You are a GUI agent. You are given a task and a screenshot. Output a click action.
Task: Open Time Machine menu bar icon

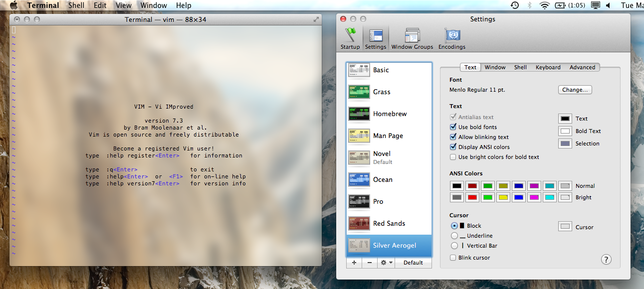515,5
